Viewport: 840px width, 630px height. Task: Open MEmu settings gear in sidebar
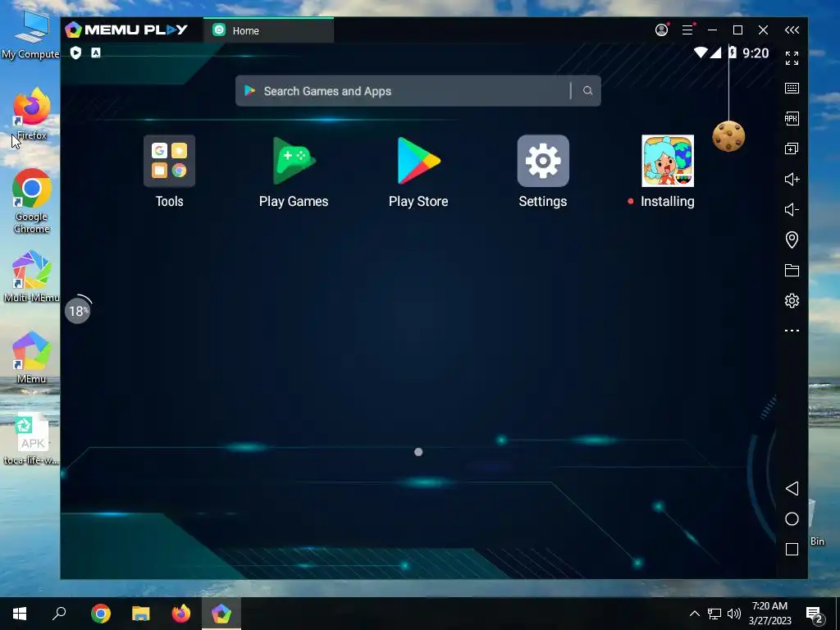click(792, 300)
